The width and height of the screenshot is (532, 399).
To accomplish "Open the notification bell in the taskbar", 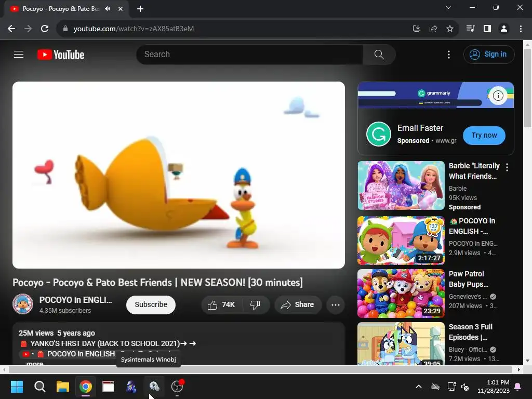I will (x=518, y=387).
